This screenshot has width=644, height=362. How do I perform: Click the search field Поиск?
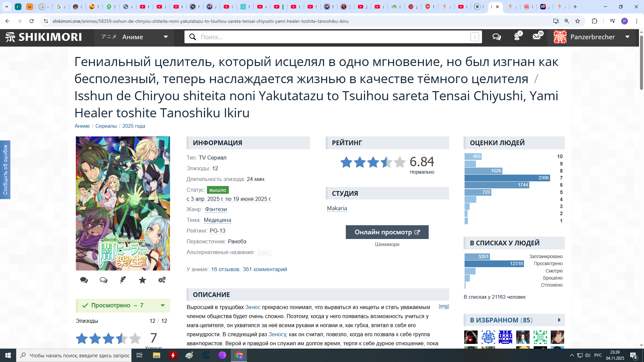click(332, 37)
